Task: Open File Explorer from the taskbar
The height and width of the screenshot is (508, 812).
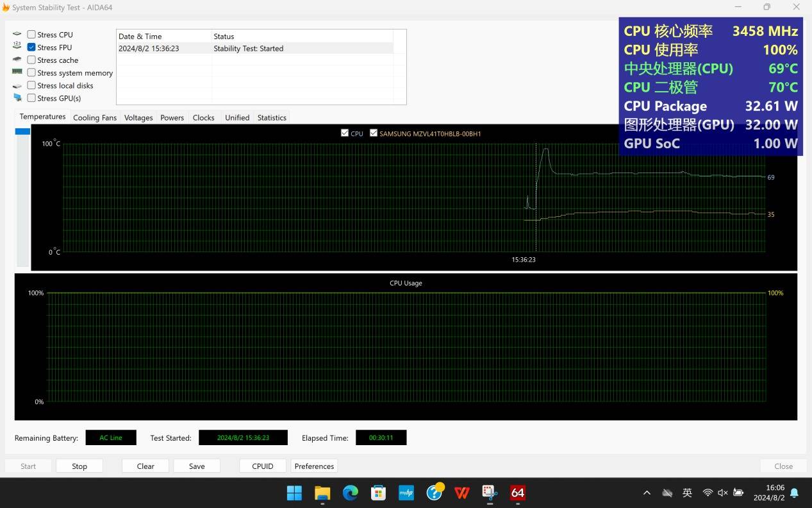Action: click(322, 493)
